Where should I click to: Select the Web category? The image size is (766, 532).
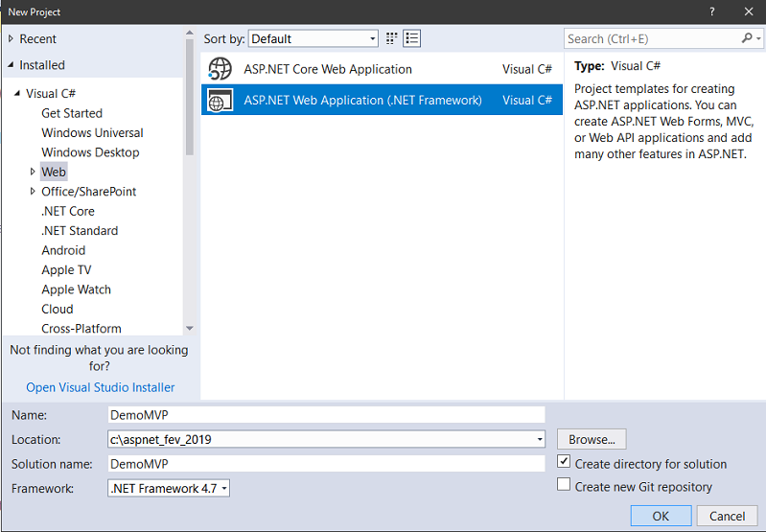(x=54, y=172)
